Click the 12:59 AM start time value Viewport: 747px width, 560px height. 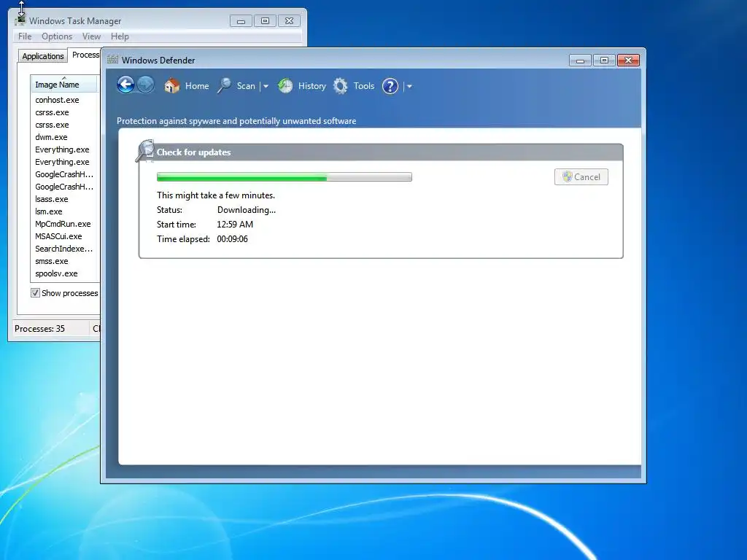[x=235, y=225]
